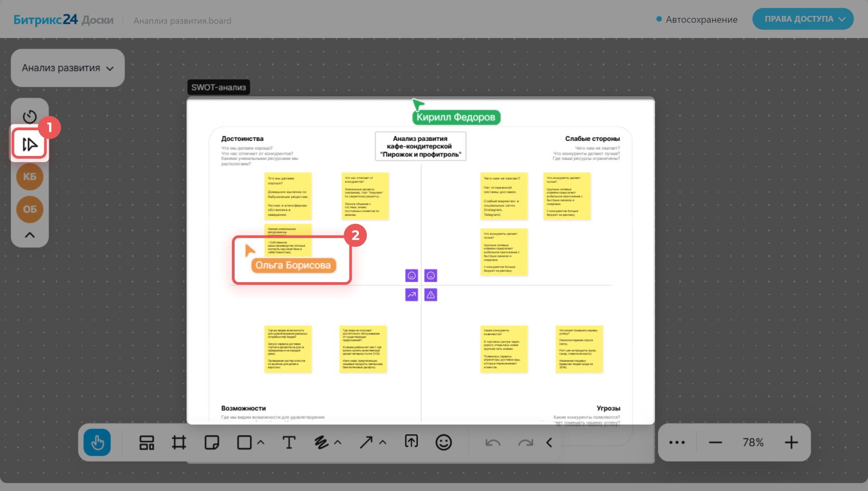Open the three-dots more options menu
The width and height of the screenshot is (868, 491).
point(677,442)
